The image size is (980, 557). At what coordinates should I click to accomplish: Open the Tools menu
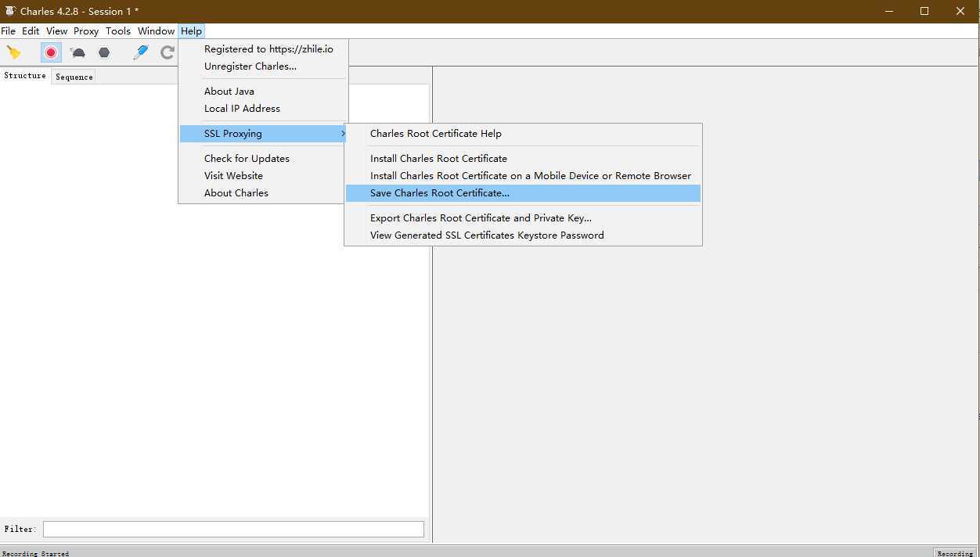tap(118, 31)
